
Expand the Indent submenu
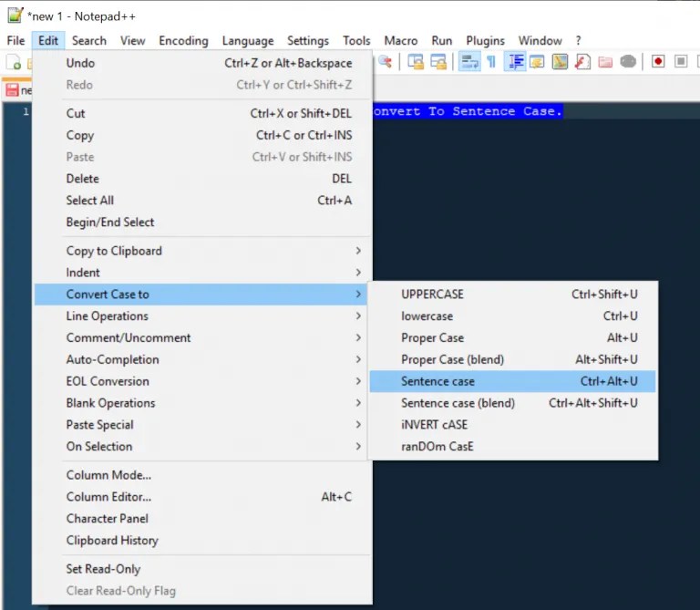pos(202,273)
